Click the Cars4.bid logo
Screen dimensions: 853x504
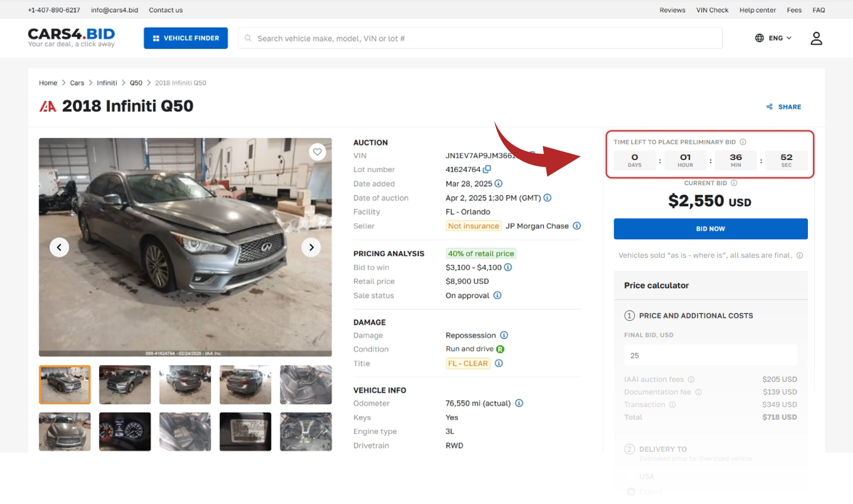(x=71, y=37)
